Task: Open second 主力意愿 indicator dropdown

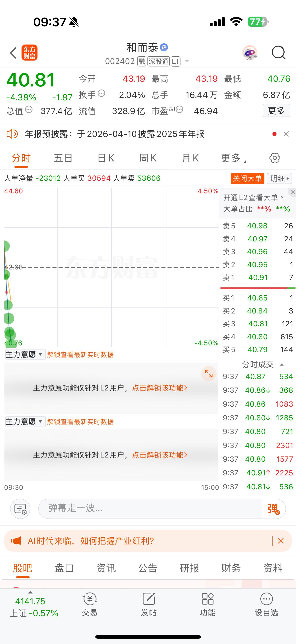Action: (25, 422)
